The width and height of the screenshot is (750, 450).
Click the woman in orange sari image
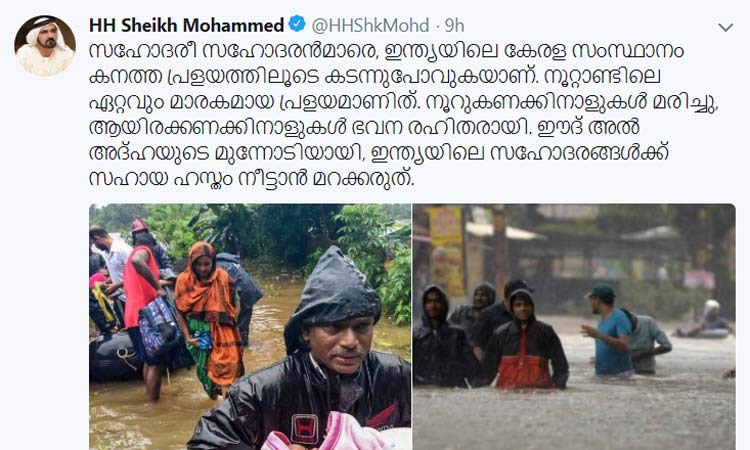pos(209,318)
